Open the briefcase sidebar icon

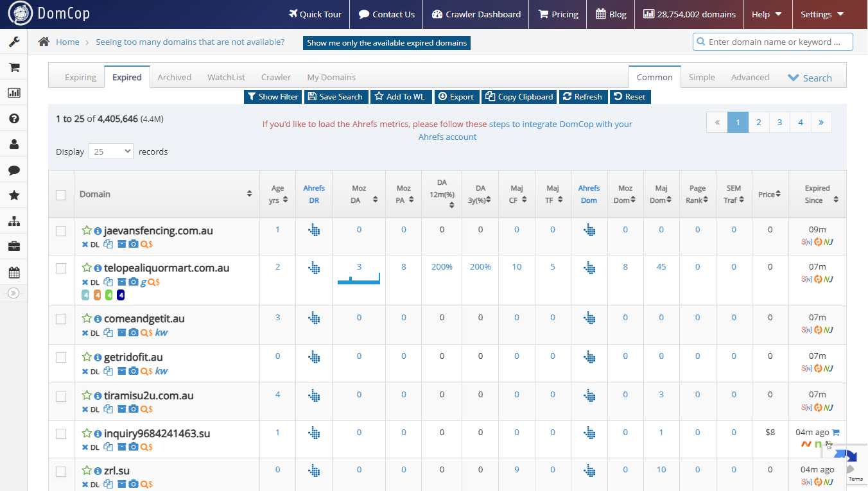(x=13, y=246)
